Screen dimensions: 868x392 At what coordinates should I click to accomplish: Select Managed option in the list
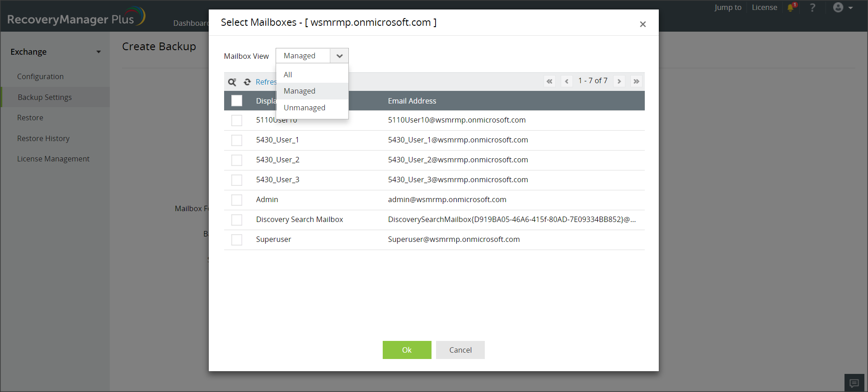coord(312,91)
